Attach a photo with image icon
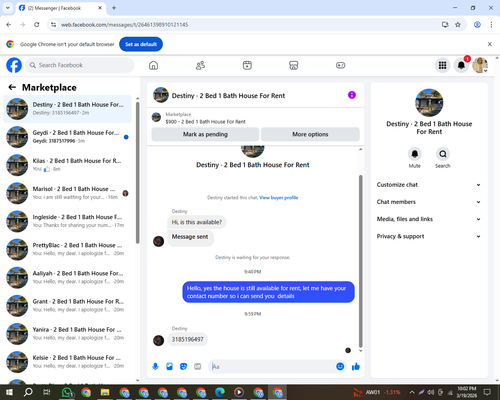This screenshot has width=500, height=400. tap(169, 367)
